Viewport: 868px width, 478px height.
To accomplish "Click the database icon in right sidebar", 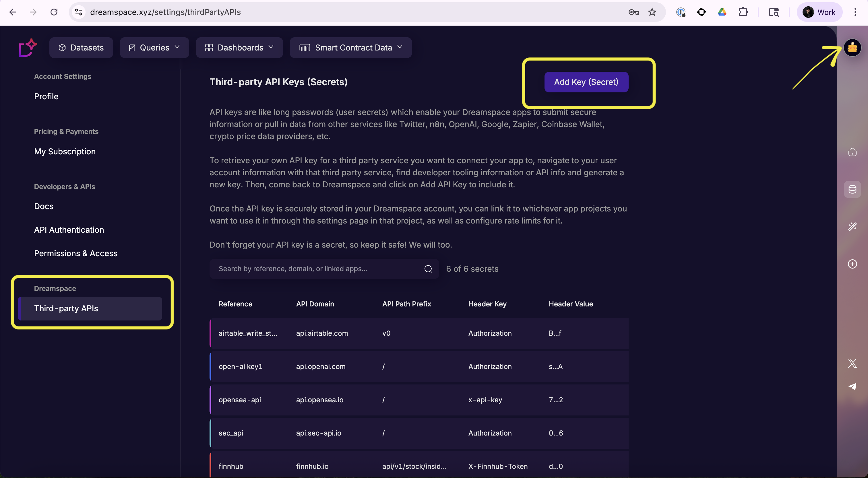I will point(852,189).
